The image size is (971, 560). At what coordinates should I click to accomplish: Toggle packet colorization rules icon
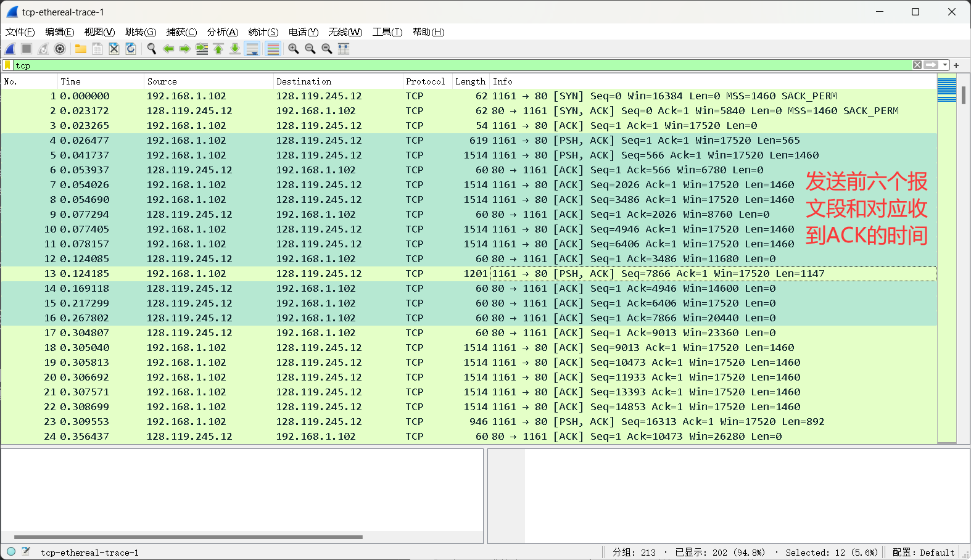pos(273,49)
